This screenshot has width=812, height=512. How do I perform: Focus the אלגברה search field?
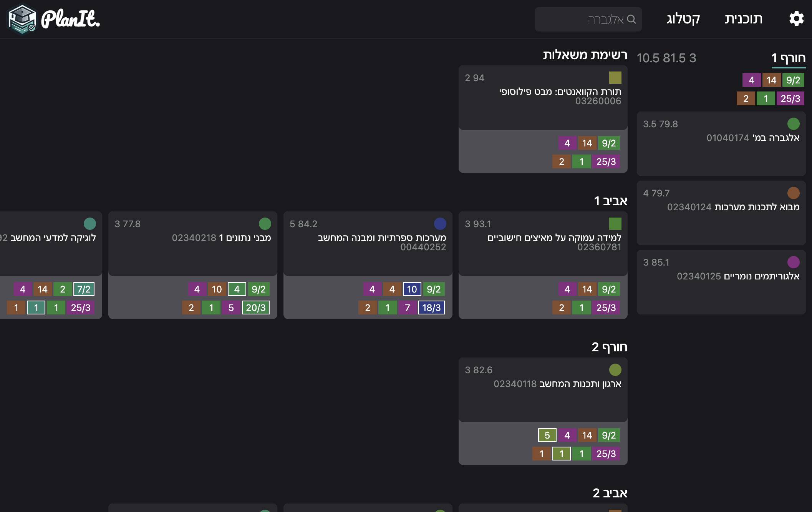(588, 19)
